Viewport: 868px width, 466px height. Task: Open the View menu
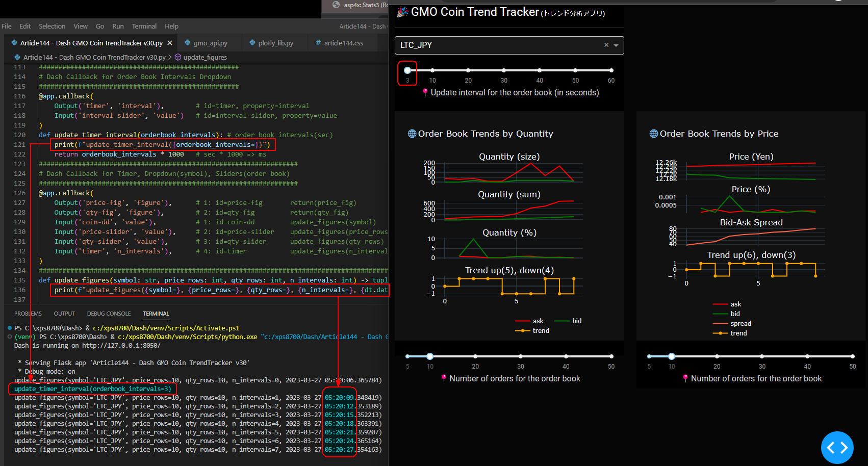81,26
